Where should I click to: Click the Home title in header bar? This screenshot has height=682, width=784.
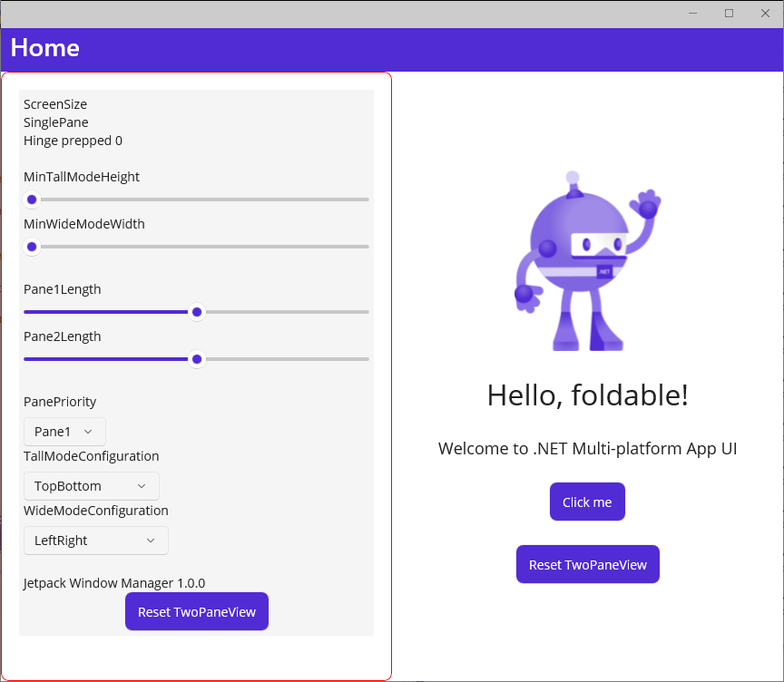pyautogui.click(x=45, y=48)
